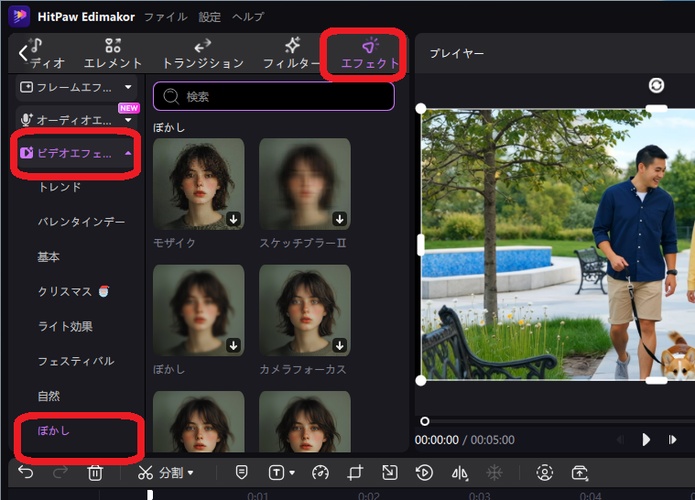This screenshot has height=500, width=695.
Task: Open the 分割 dropdown arrow
Action: click(190, 473)
